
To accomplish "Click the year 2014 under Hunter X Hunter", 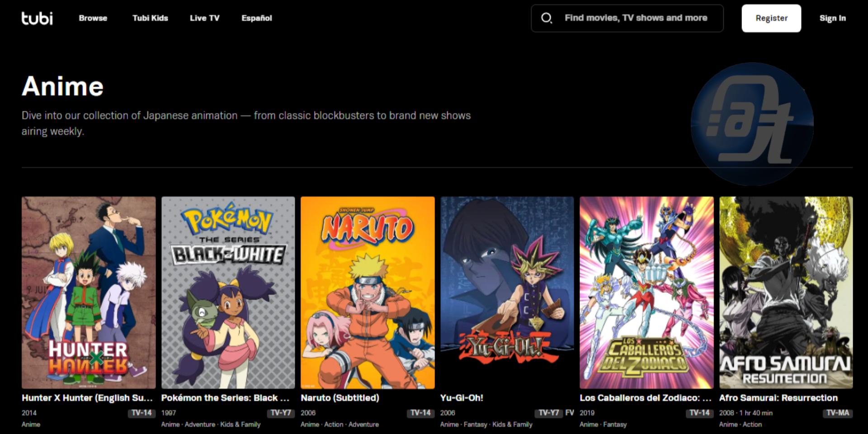I will 29,413.
